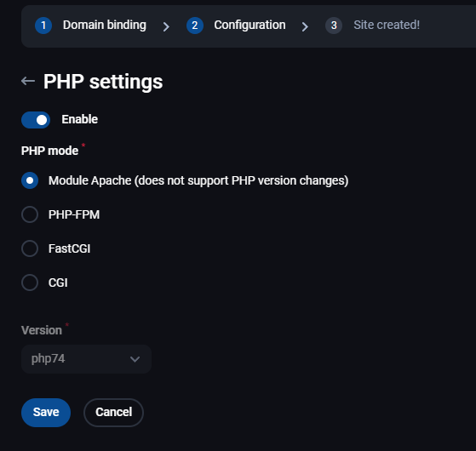This screenshot has width=476, height=451.
Task: Click chevron after Domain binding step
Action: click(x=166, y=26)
